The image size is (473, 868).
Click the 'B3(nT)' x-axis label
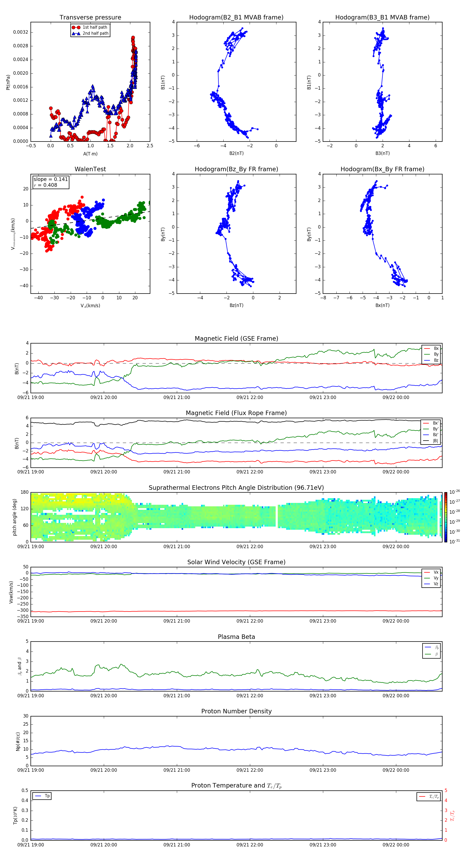(x=382, y=154)
